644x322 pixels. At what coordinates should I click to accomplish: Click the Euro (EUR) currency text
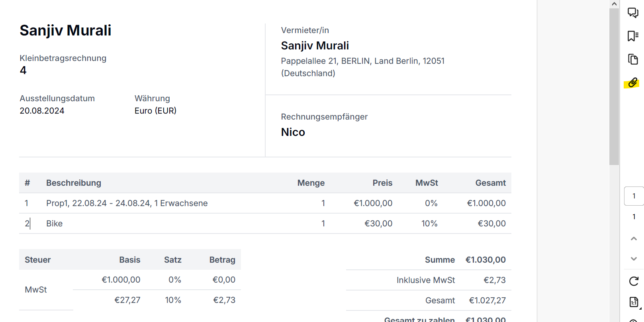click(x=155, y=111)
